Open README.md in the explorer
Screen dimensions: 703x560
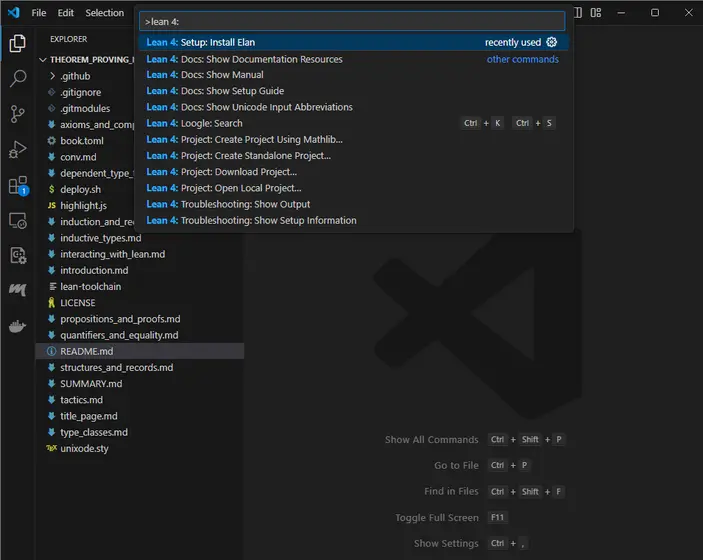tap(140, 351)
